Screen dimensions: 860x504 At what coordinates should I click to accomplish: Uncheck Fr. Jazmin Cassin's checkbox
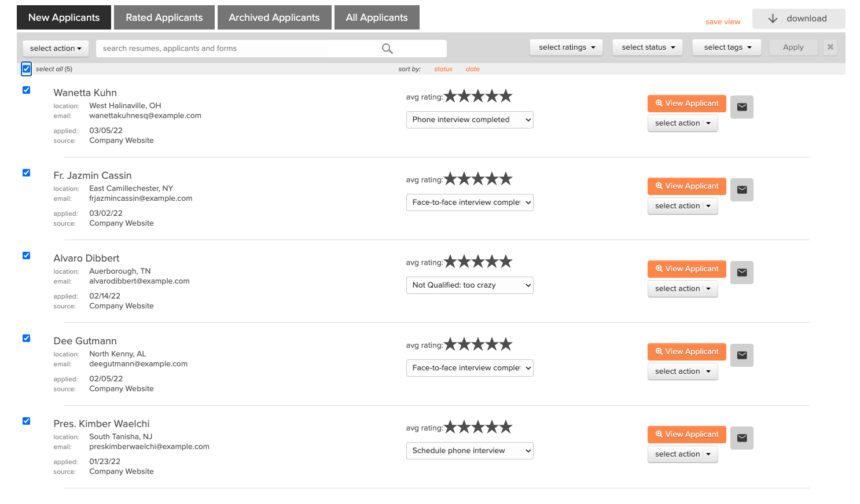[x=26, y=172]
